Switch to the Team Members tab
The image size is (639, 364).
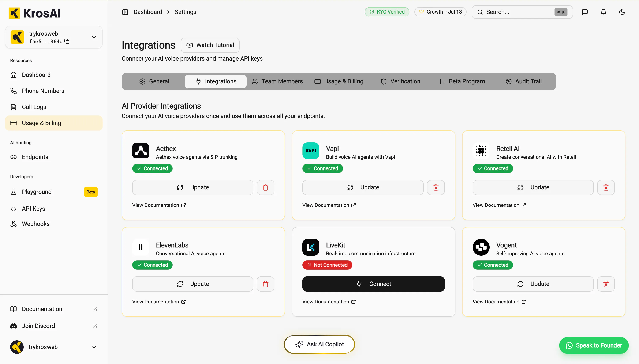point(277,81)
